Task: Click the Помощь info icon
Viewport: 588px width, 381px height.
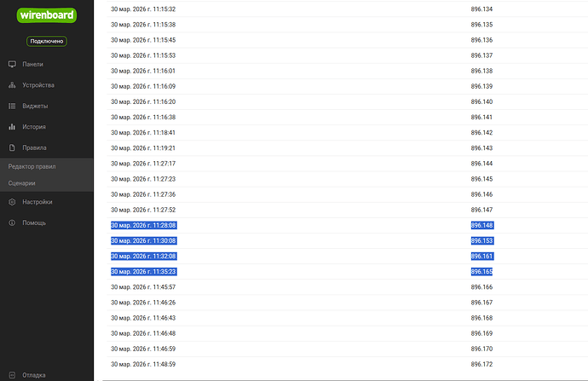Action: (x=12, y=223)
